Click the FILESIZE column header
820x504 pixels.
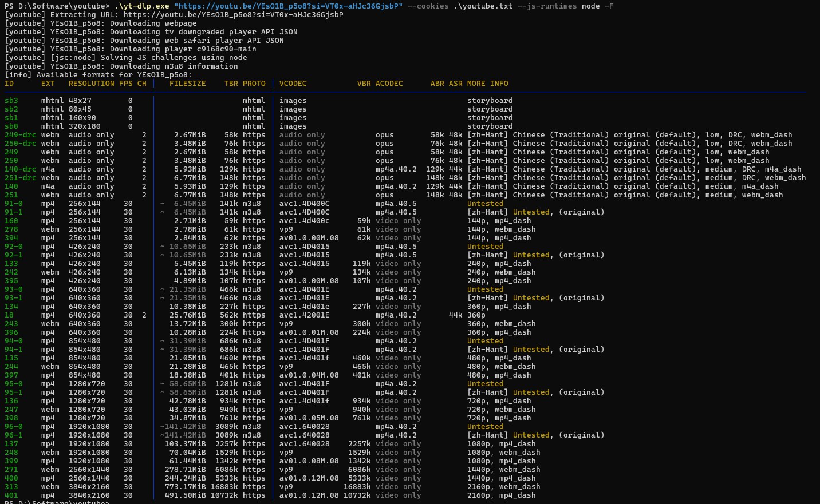pyautogui.click(x=188, y=83)
